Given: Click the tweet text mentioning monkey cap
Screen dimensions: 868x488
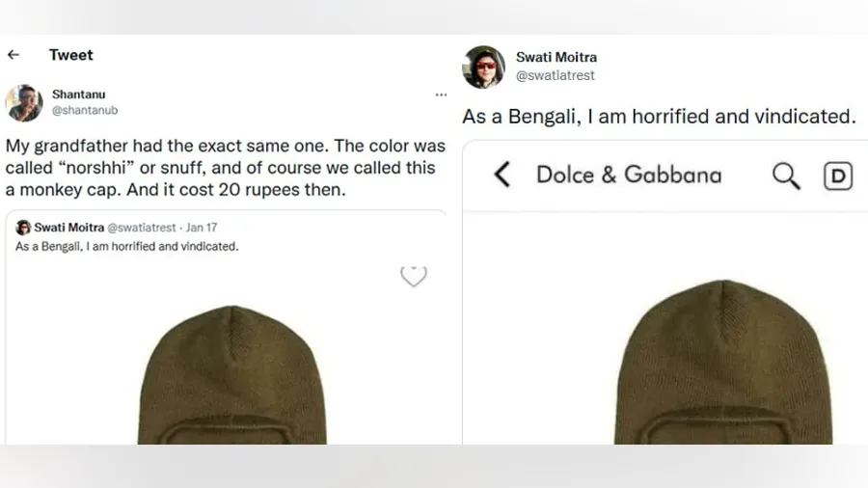Looking at the screenshot, I should click(226, 168).
